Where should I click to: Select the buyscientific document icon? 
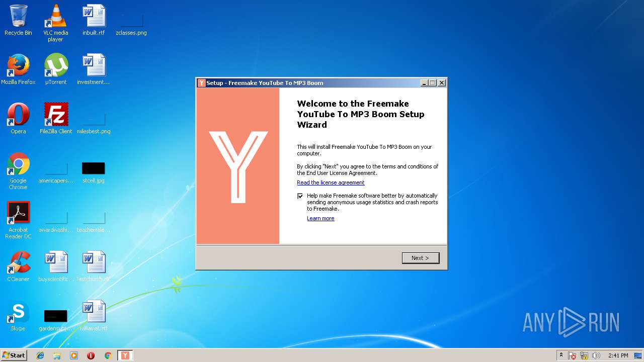(x=56, y=266)
